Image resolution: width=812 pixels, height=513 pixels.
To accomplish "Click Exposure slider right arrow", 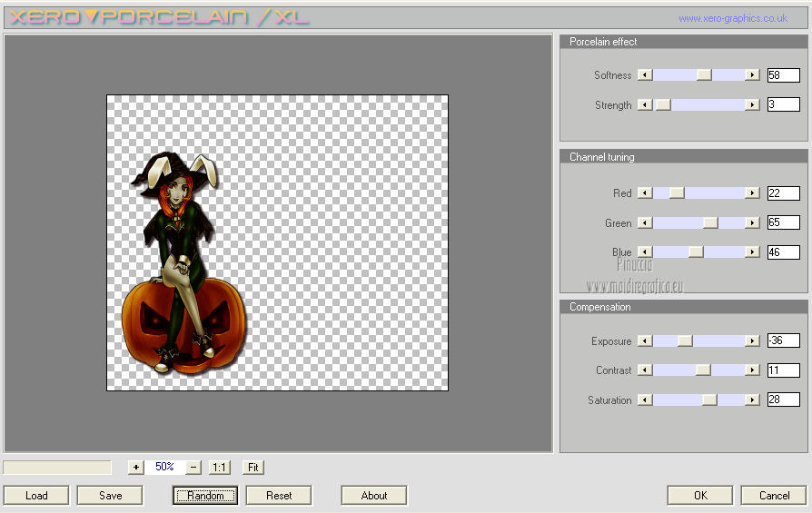I will tap(752, 341).
